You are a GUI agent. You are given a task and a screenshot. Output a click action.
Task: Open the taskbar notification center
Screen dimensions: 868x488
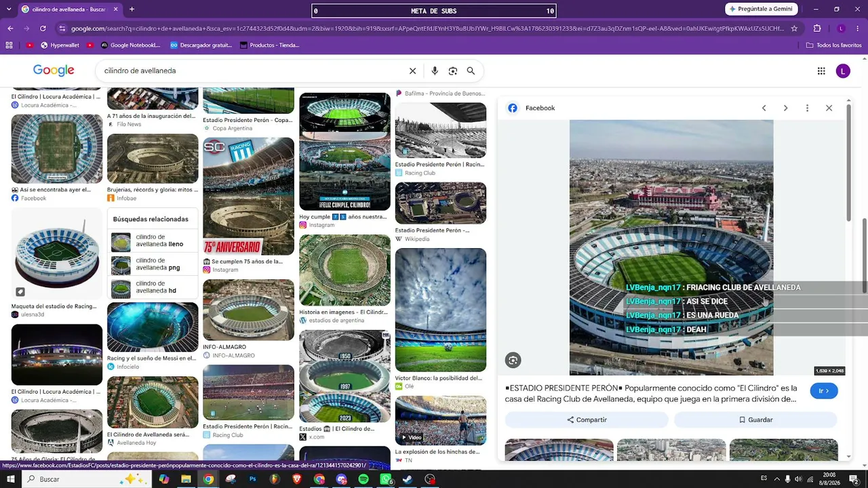(x=854, y=479)
